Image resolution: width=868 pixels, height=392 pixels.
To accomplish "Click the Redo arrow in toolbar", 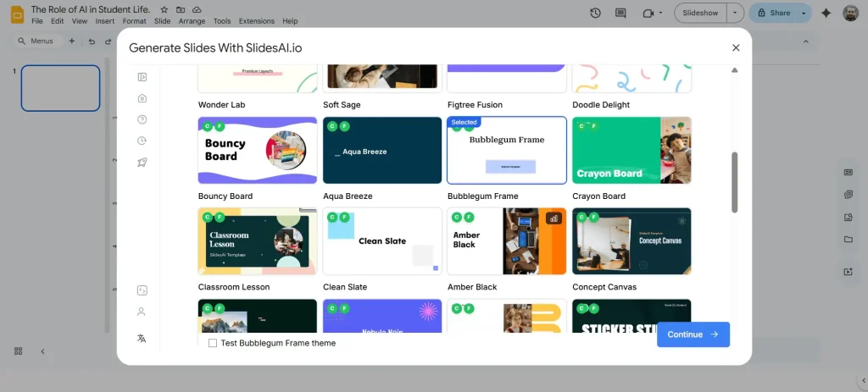I will (x=108, y=41).
